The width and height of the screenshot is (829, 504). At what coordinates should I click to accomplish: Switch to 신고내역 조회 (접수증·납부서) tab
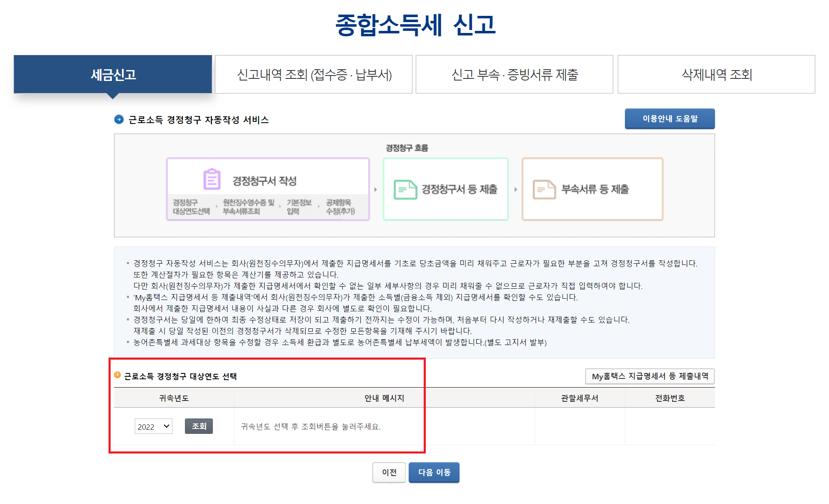(314, 75)
